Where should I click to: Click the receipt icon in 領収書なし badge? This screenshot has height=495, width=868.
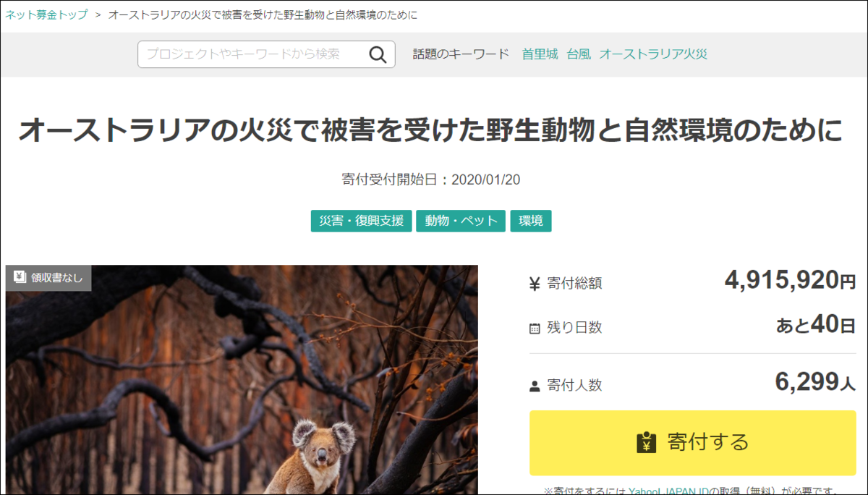(x=19, y=277)
